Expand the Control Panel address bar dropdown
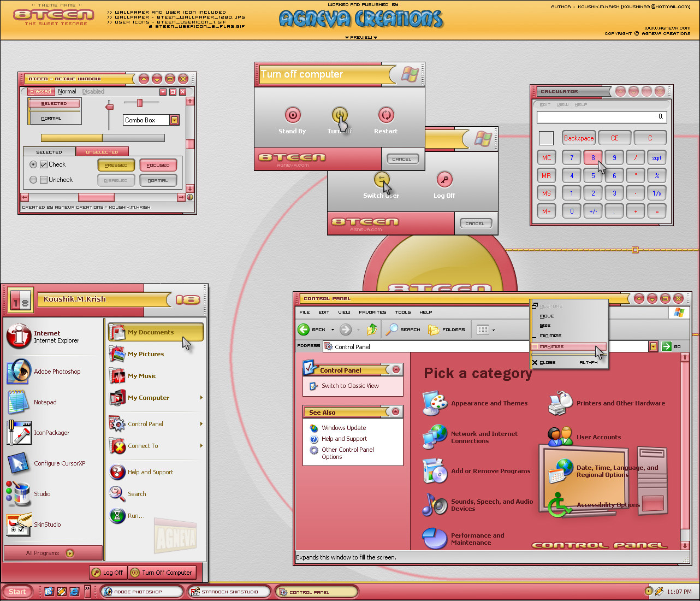Screen dimensions: 700x601 click(x=653, y=346)
